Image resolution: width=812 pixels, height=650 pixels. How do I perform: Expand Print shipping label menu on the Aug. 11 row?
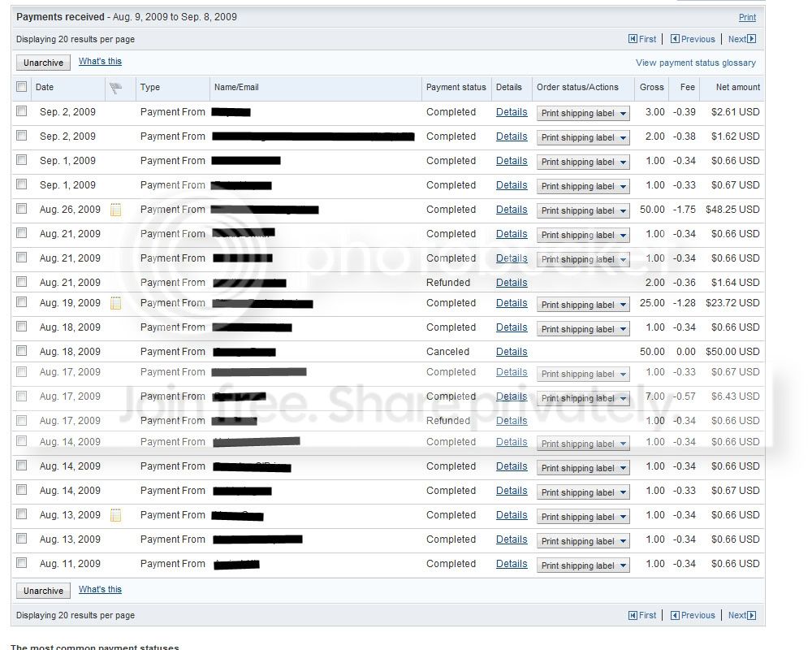click(583, 565)
